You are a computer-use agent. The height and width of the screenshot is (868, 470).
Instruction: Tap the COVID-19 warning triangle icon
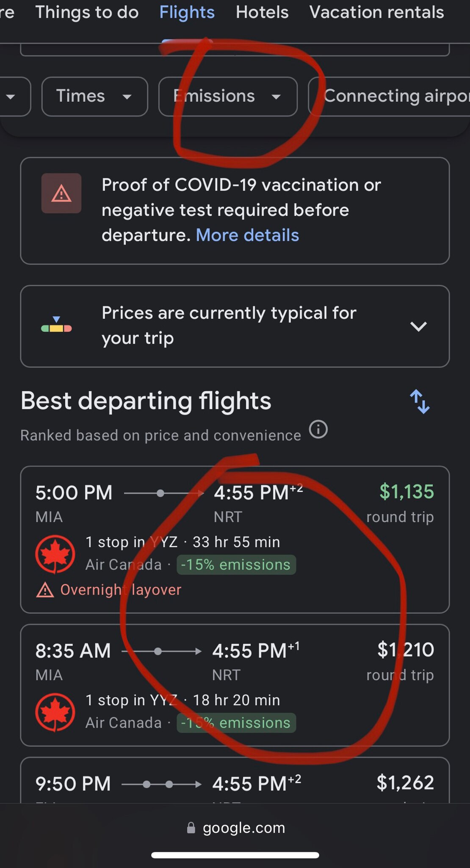coord(61,193)
